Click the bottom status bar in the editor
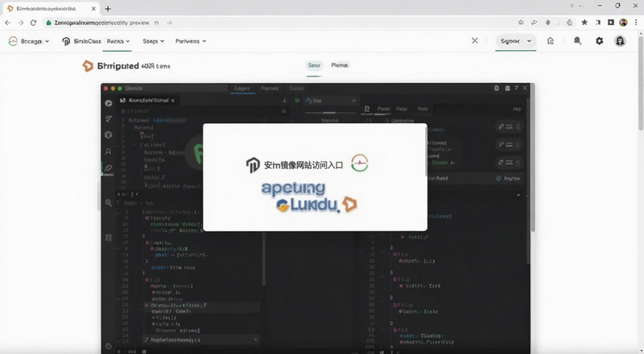 pyautogui.click(x=316, y=352)
